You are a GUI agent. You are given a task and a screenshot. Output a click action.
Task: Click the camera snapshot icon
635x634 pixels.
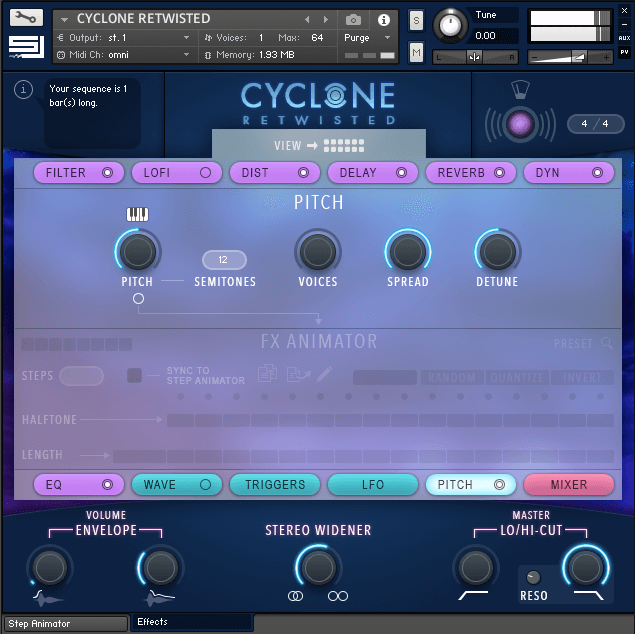(x=353, y=19)
